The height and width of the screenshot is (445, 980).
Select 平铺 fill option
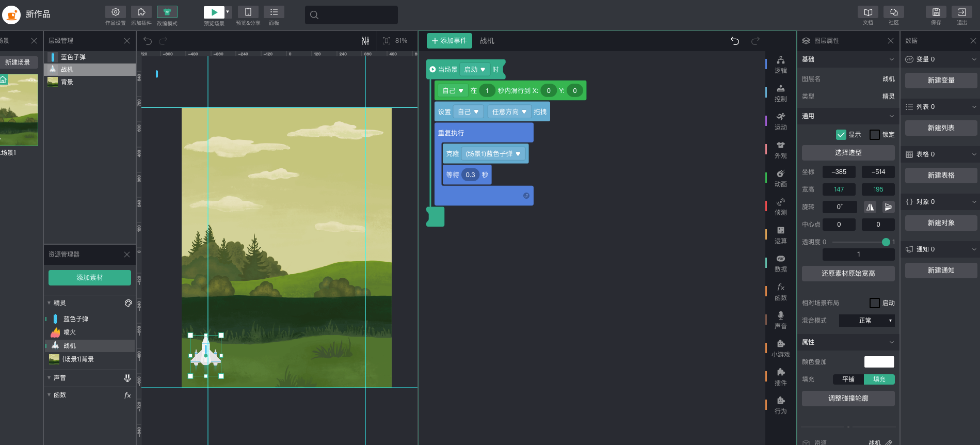point(848,379)
